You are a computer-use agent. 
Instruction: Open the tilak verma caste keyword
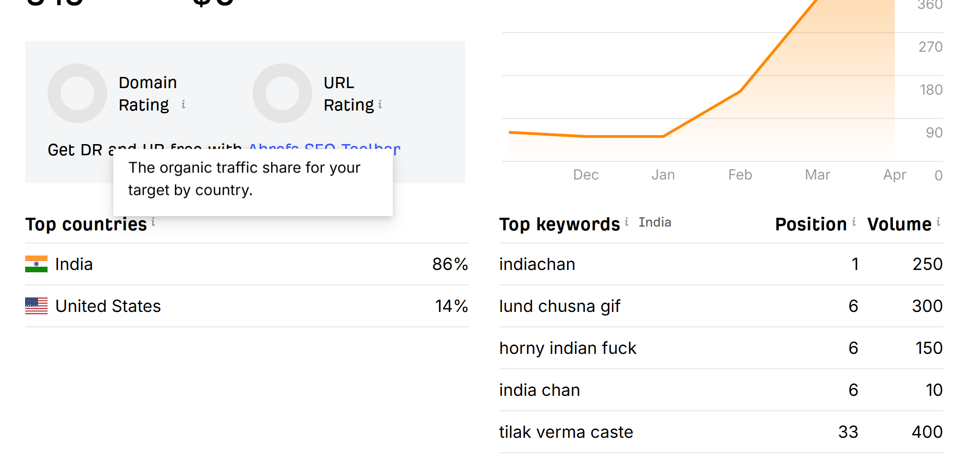pyautogui.click(x=566, y=432)
